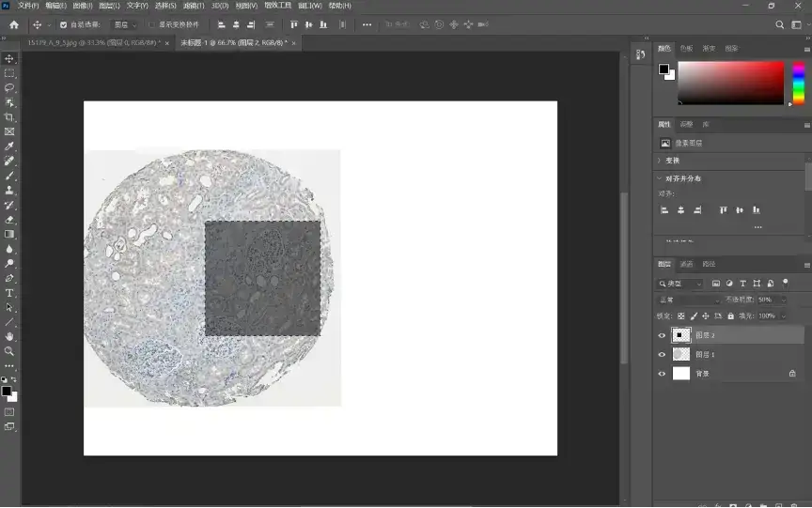Open the 图像(I) menu
The width and height of the screenshot is (812, 508).
(83, 6)
